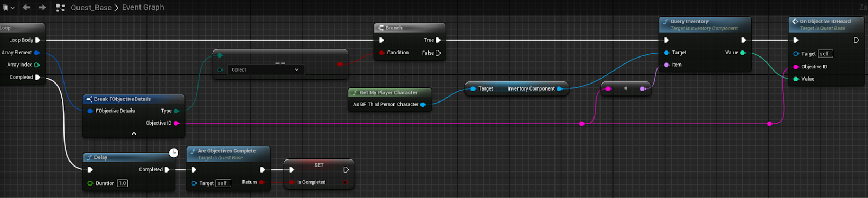Open the Quest_Base breadcrumb
The height and width of the screenshot is (198, 868).
click(91, 8)
